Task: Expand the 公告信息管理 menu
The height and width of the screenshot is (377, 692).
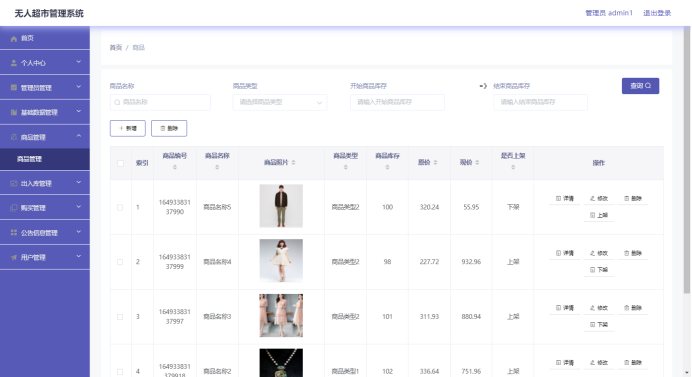Action: [45, 233]
